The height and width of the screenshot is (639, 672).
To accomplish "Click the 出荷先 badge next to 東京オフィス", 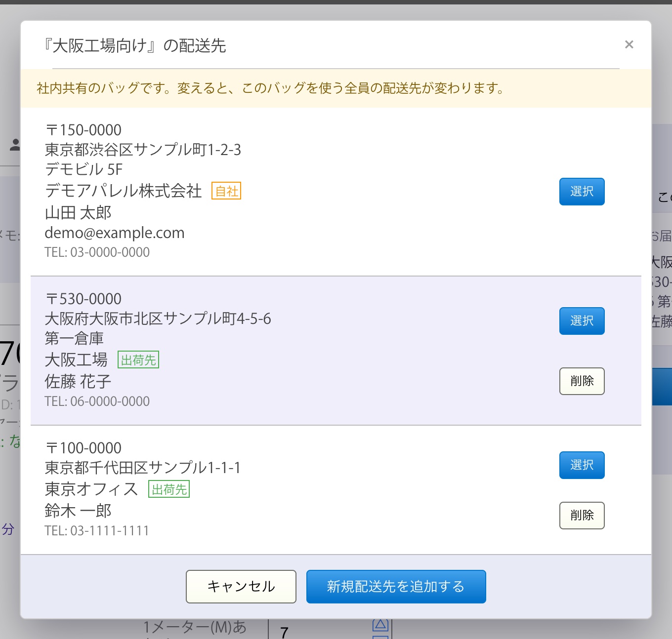I will point(169,489).
